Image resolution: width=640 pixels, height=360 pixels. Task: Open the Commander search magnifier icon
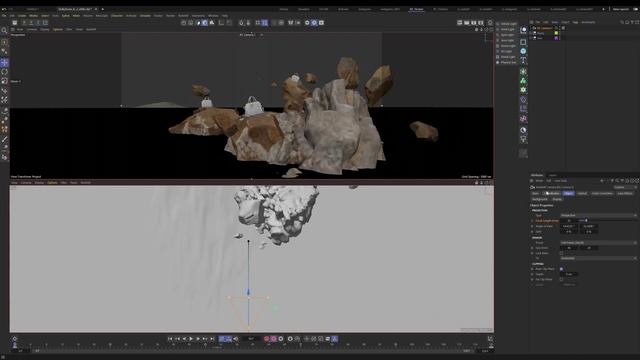point(4,31)
